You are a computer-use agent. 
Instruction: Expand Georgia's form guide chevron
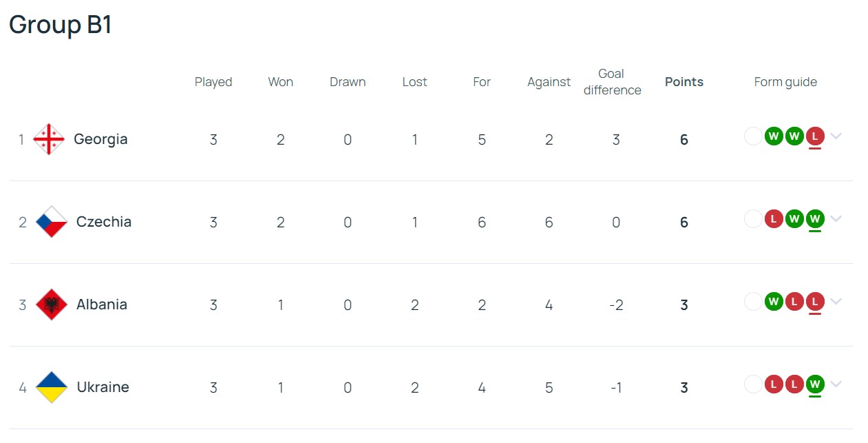836,136
